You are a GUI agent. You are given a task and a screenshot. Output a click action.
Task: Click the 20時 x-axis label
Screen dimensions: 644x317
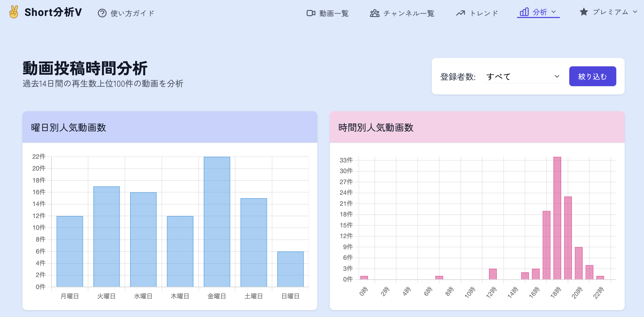577,292
